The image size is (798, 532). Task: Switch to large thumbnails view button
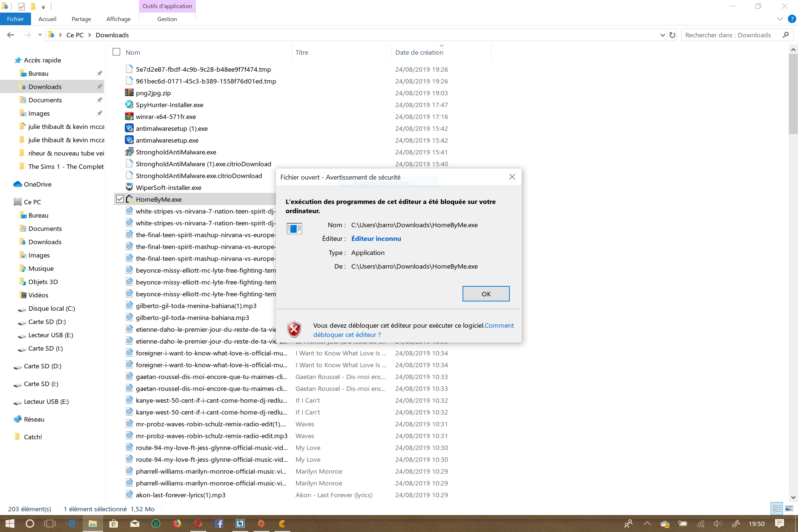tap(789, 509)
